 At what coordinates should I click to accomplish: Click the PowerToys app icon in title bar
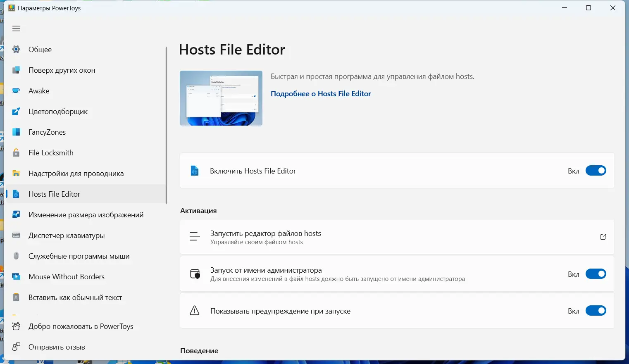[12, 8]
